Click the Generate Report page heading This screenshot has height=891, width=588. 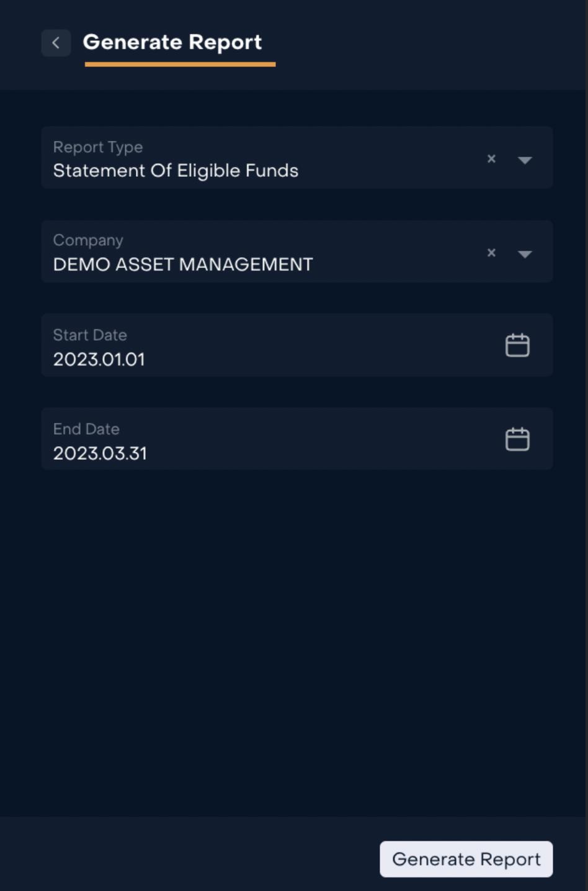(x=172, y=42)
